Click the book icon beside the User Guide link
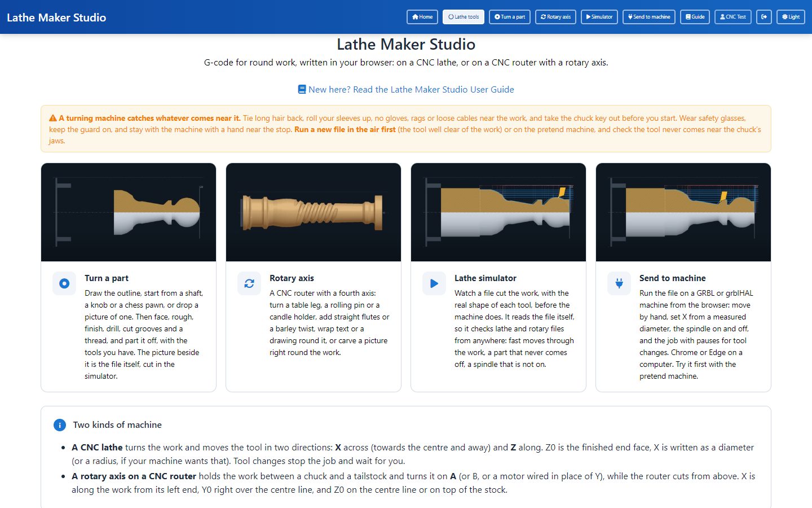This screenshot has width=812, height=508. pyautogui.click(x=302, y=89)
